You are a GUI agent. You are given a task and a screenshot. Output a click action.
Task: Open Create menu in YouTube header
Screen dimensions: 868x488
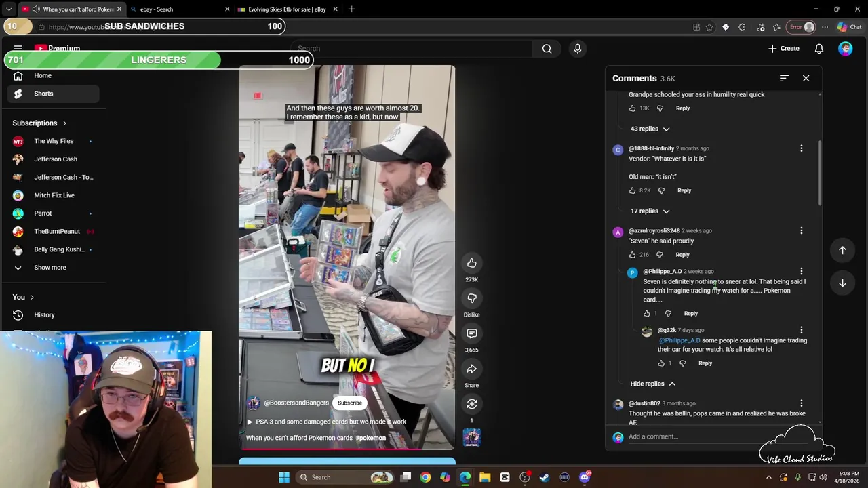coord(784,49)
